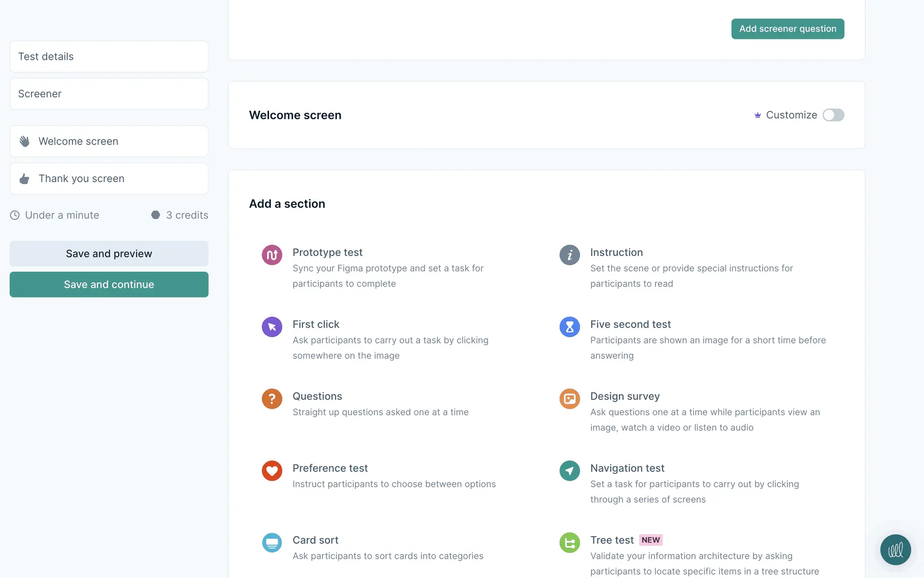Click the Card sort icon
Screen dimensions: 924x578
coord(272,543)
